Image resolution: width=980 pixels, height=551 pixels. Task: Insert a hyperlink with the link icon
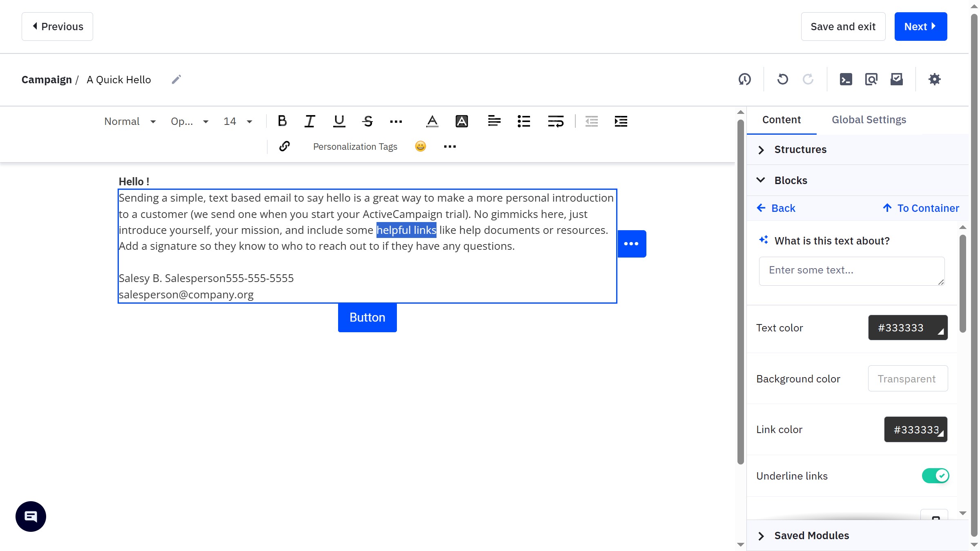(x=284, y=146)
